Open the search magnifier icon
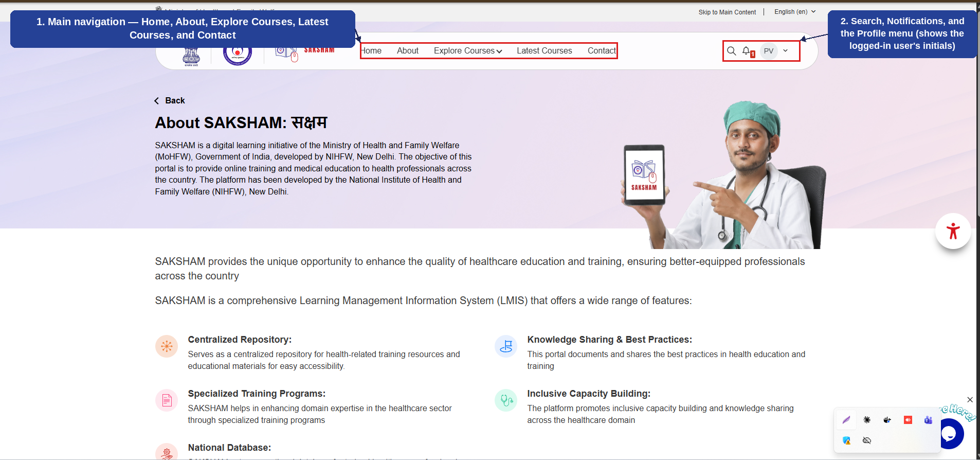980x460 pixels. click(731, 51)
